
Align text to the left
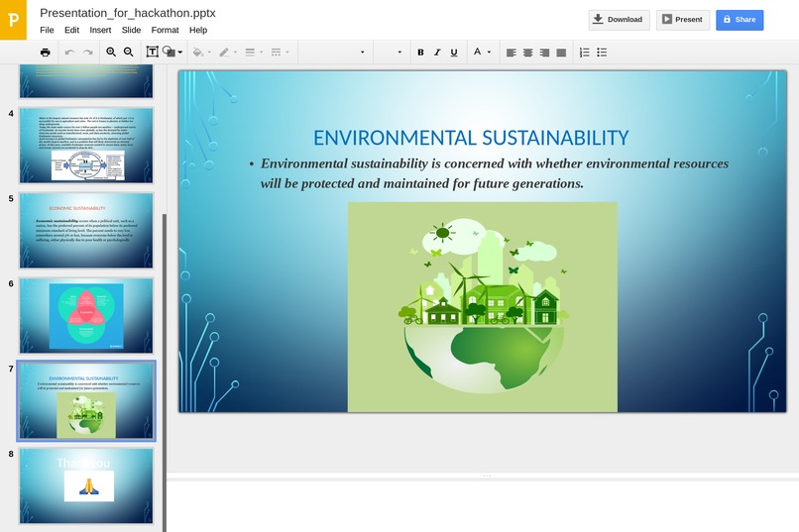pyautogui.click(x=512, y=52)
